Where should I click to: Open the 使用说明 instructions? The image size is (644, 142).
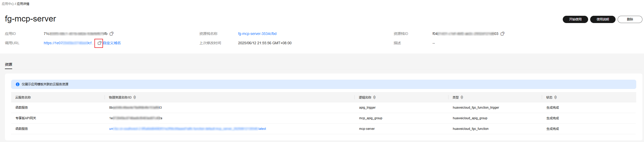pos(603,19)
